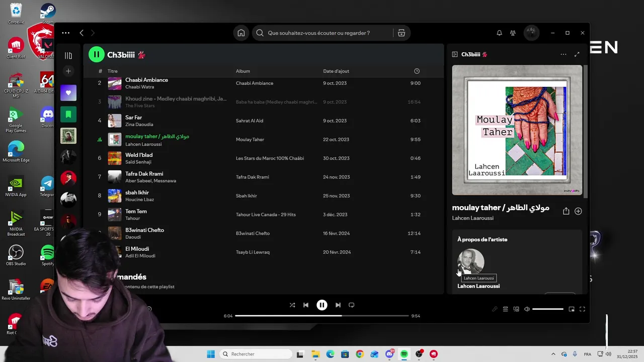Open File Explorer from taskbar
This screenshot has width=644, height=362.
pos(315,354)
